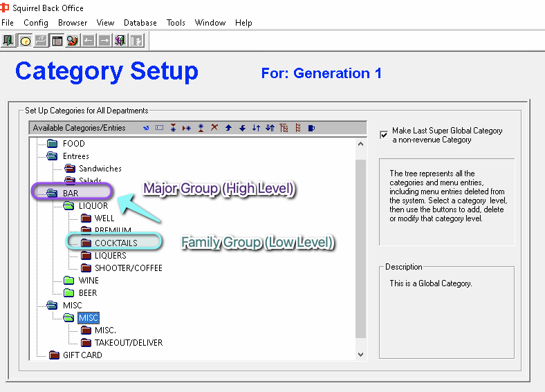Click the tree scrollbar up arrow

point(361,144)
